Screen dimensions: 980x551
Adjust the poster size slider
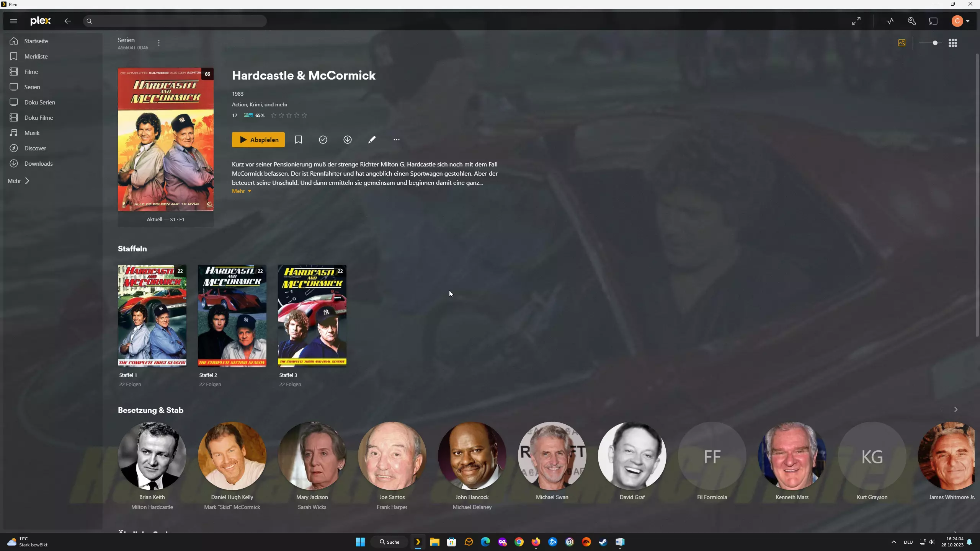click(930, 43)
